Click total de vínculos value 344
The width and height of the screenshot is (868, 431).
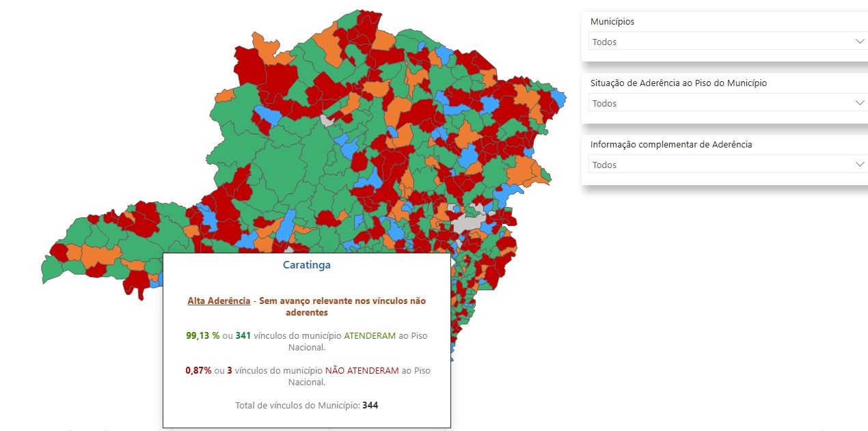click(x=370, y=405)
